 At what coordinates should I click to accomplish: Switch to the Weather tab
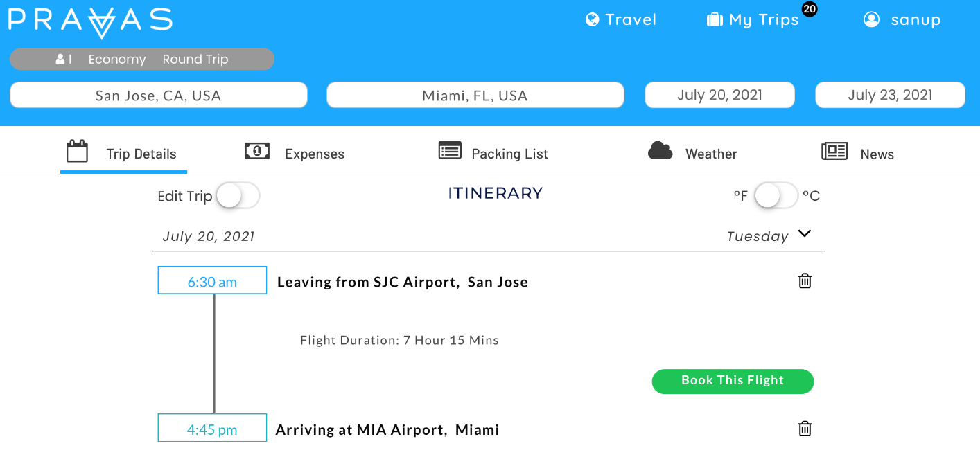click(711, 154)
